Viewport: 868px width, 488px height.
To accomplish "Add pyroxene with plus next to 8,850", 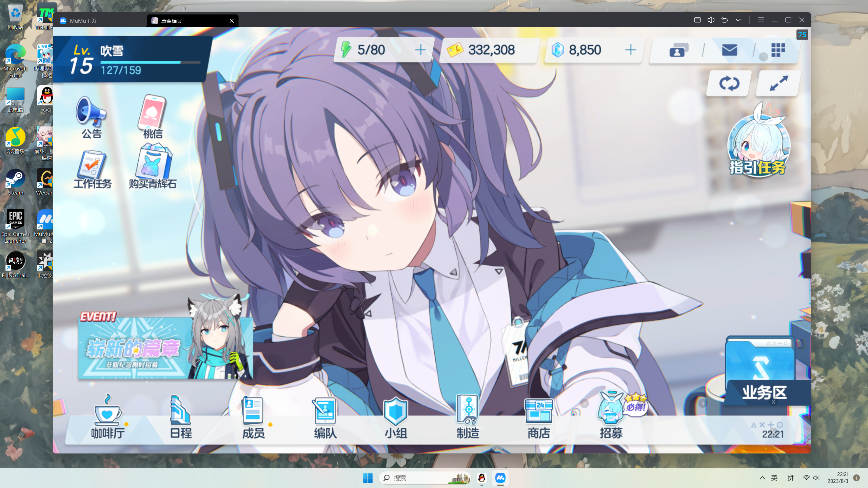I will pos(630,50).
